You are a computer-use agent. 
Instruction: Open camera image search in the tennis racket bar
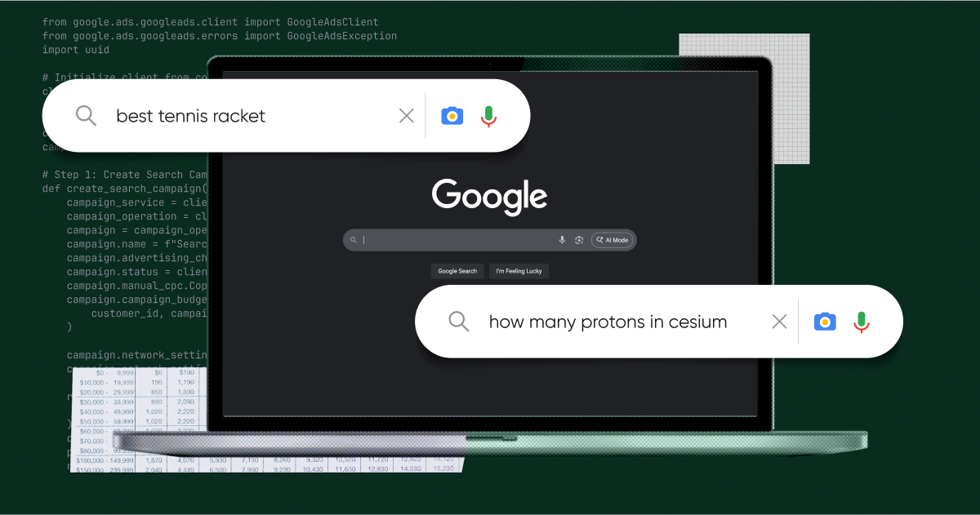[x=452, y=116]
